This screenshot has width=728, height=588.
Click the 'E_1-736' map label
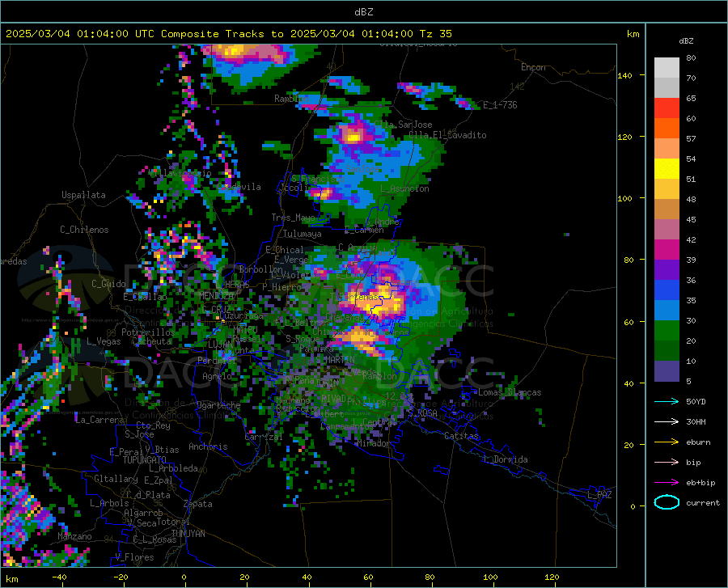(x=500, y=105)
